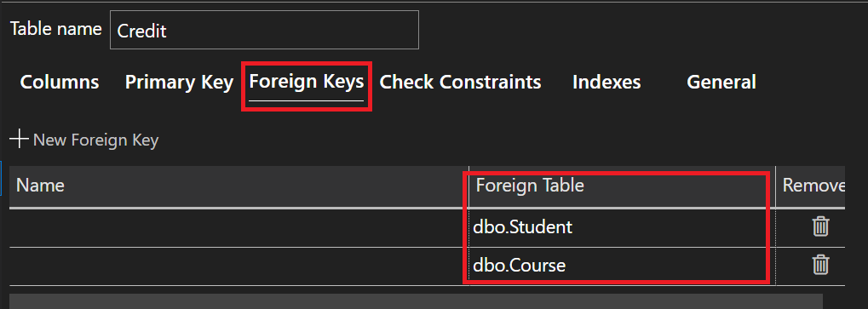
Task: Delete the dbo.Student foreign key with trash icon
Action: [819, 226]
